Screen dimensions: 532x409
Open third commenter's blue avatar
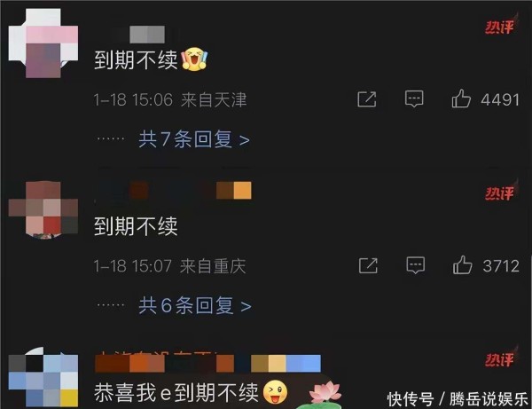(43, 377)
